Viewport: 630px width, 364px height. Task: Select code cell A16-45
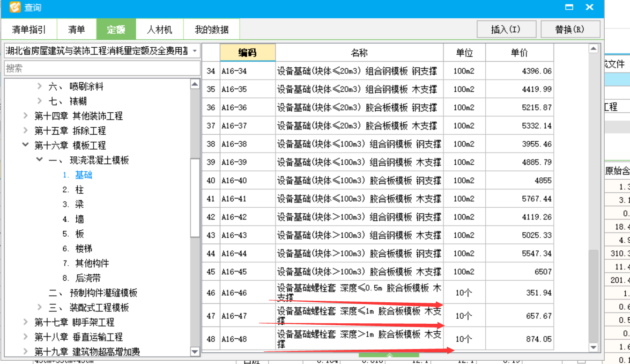[x=248, y=272]
